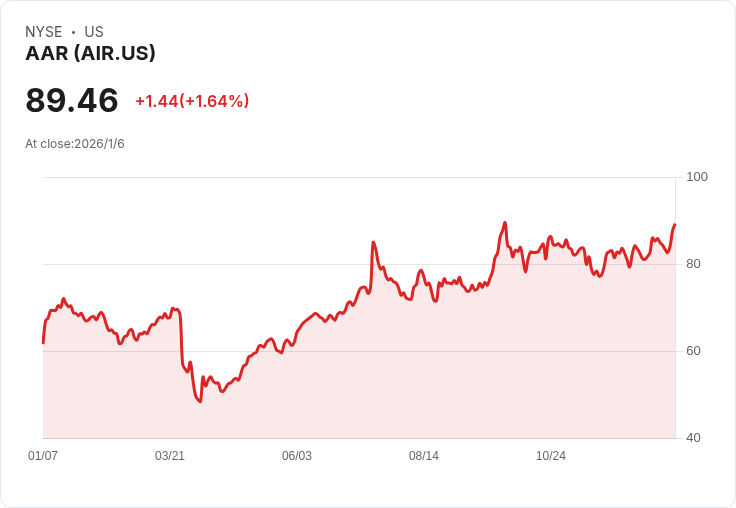Image resolution: width=736 pixels, height=508 pixels.
Task: Click the 60 y-axis price label
Action: click(x=693, y=351)
